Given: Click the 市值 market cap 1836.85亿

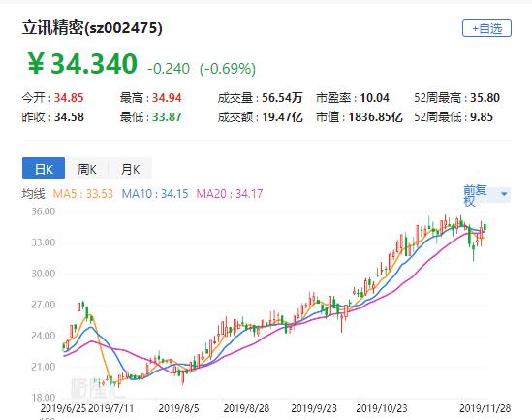Looking at the screenshot, I should click(375, 117).
